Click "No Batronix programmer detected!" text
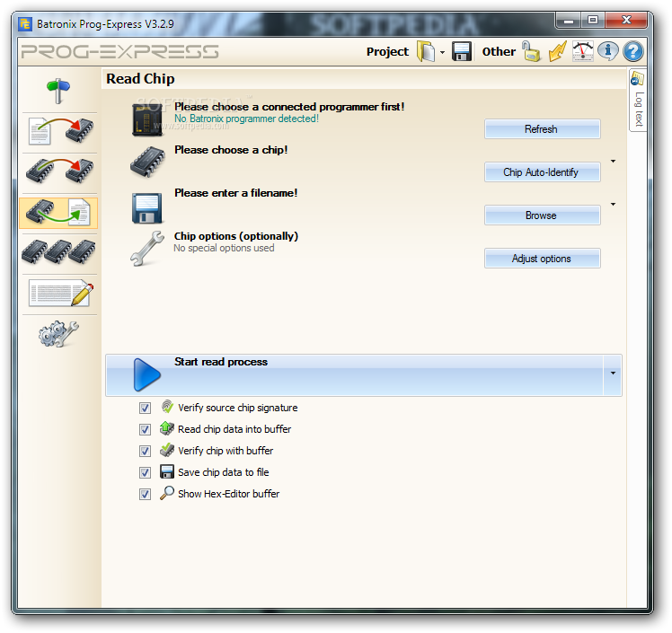Image resolution: width=672 pixels, height=633 pixels. click(x=246, y=119)
